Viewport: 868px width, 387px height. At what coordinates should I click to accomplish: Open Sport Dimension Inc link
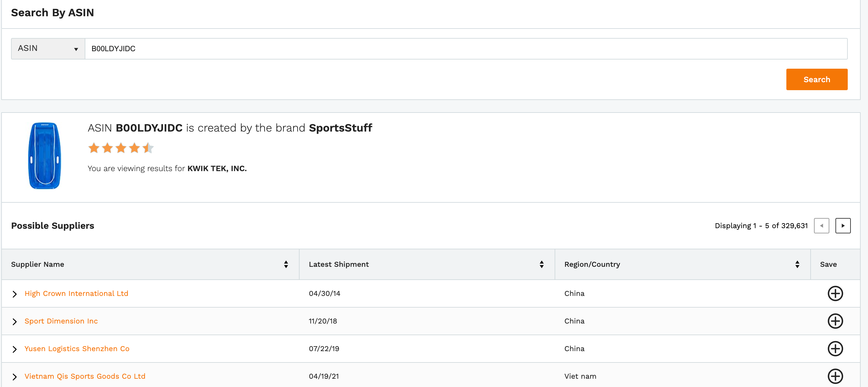pos(61,321)
